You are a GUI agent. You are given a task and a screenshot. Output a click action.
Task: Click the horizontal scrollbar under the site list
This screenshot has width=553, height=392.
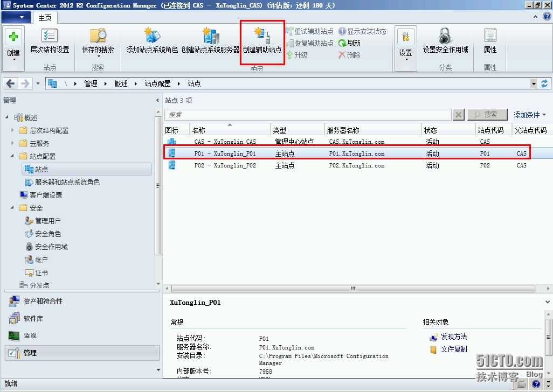click(353, 289)
